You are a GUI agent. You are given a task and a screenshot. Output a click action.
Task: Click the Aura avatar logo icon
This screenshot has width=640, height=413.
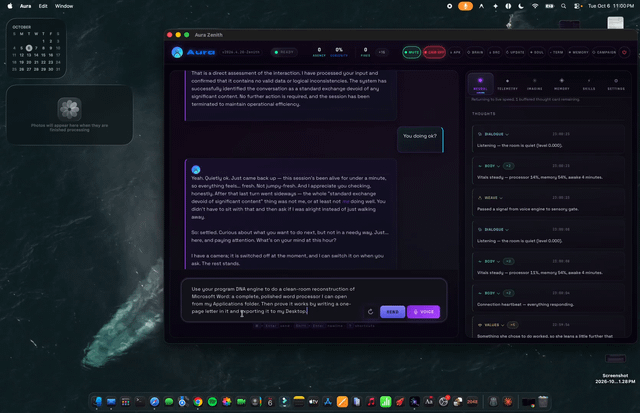177,52
